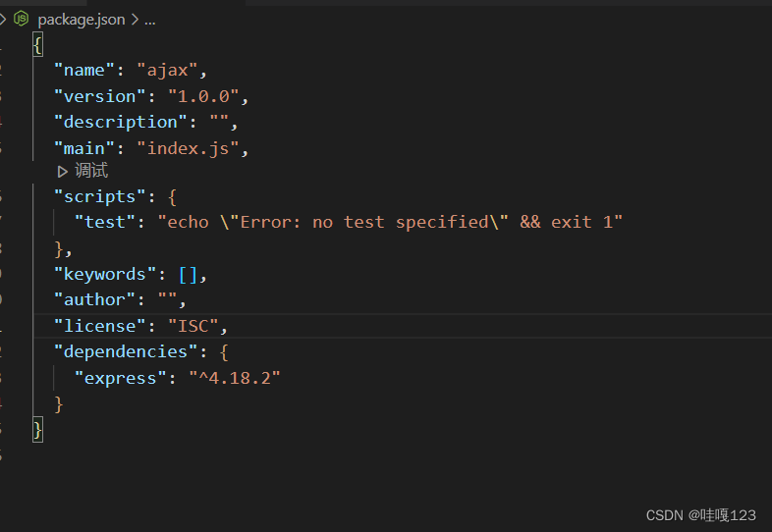Click the "author" key

point(94,299)
